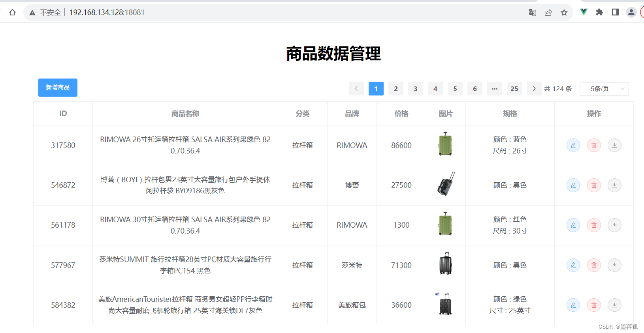Click brand cell 莎米特

point(352,265)
